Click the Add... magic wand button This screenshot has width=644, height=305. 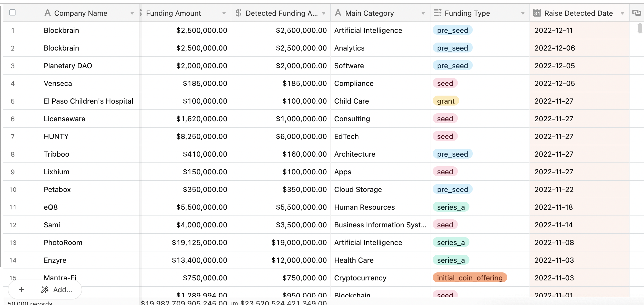click(57, 290)
